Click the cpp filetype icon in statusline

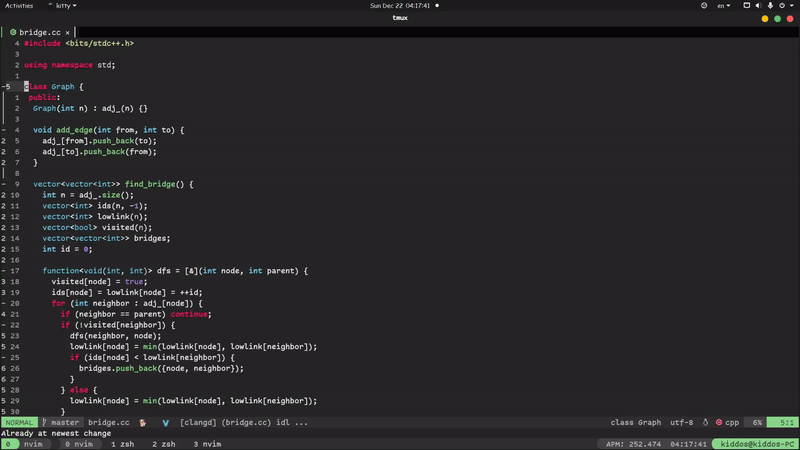click(719, 423)
